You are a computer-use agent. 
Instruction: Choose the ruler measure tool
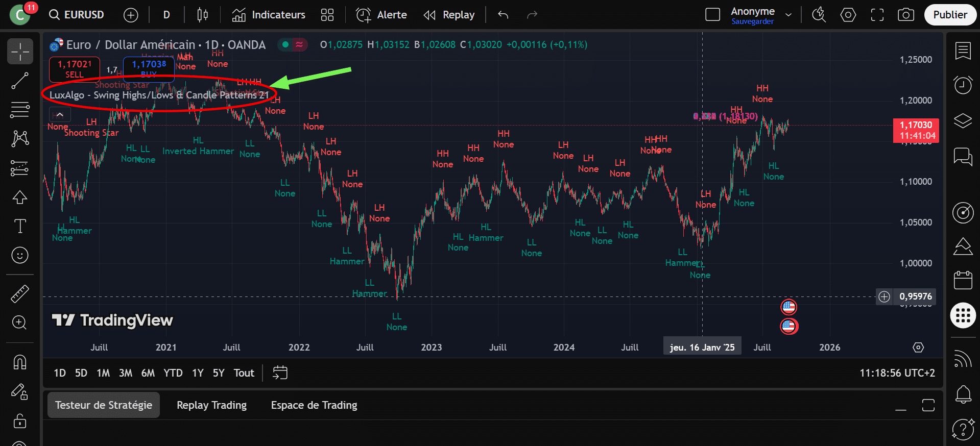[x=20, y=294]
